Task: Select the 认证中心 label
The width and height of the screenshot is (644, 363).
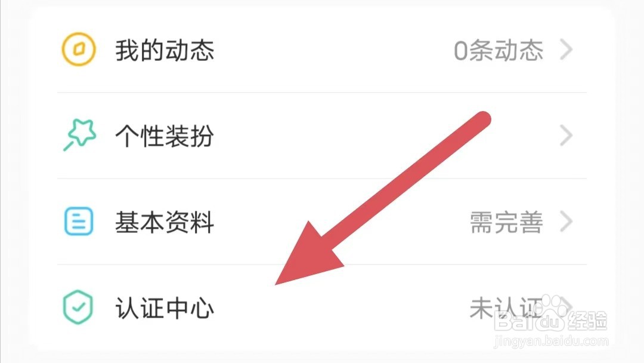Action: click(165, 308)
